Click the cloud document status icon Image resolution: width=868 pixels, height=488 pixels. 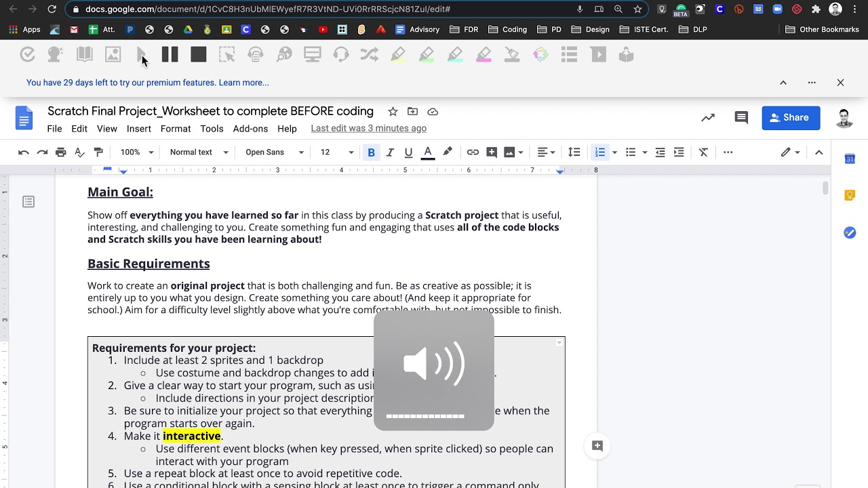pos(433,111)
